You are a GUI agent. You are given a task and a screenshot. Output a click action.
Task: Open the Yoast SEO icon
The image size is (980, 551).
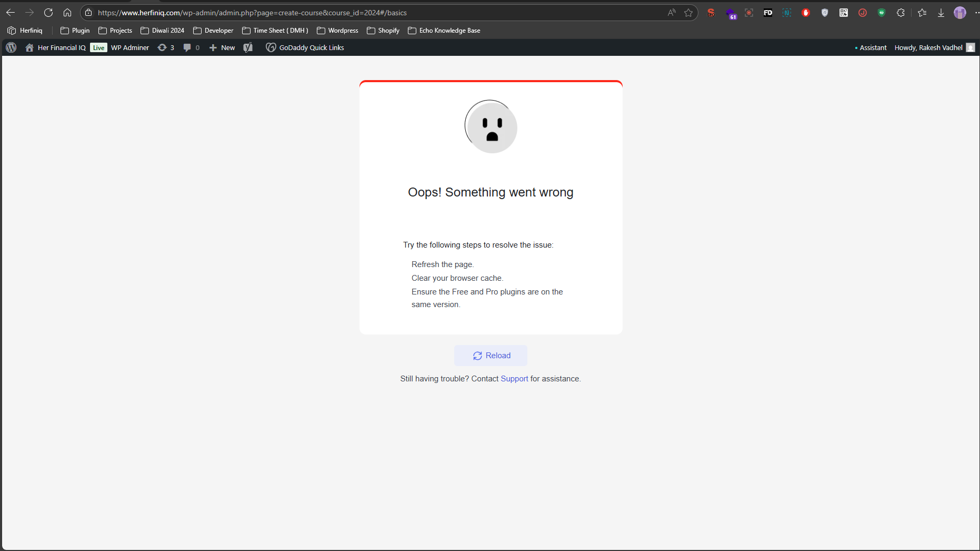248,47
